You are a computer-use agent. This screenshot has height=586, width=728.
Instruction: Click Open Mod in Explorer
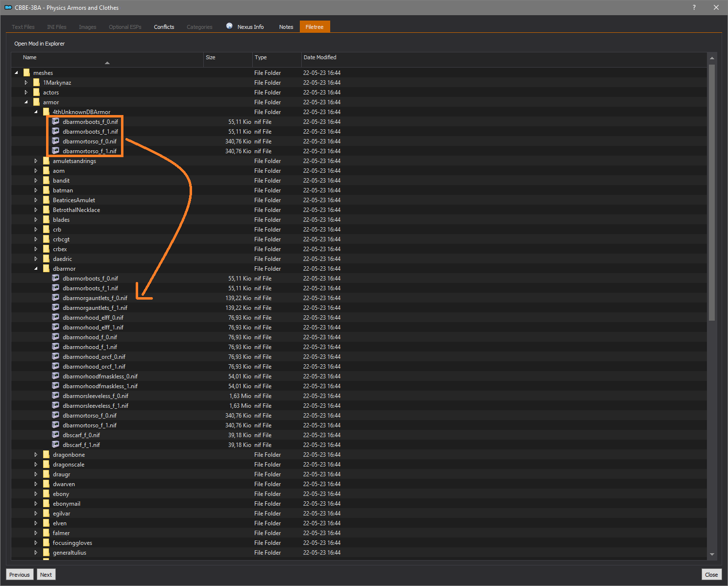click(40, 44)
